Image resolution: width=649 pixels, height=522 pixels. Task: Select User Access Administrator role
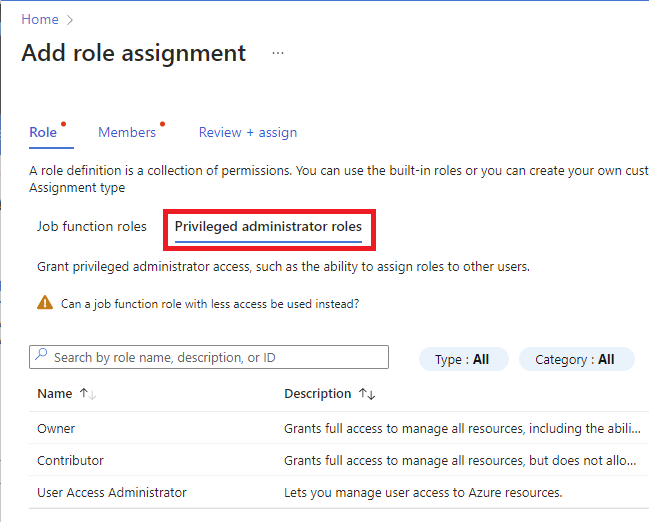point(112,492)
